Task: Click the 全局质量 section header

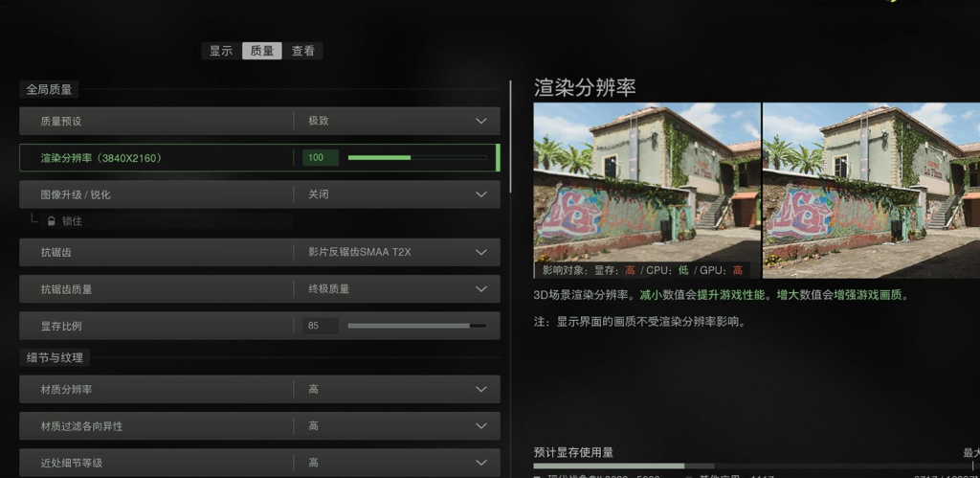Action: click(x=49, y=89)
